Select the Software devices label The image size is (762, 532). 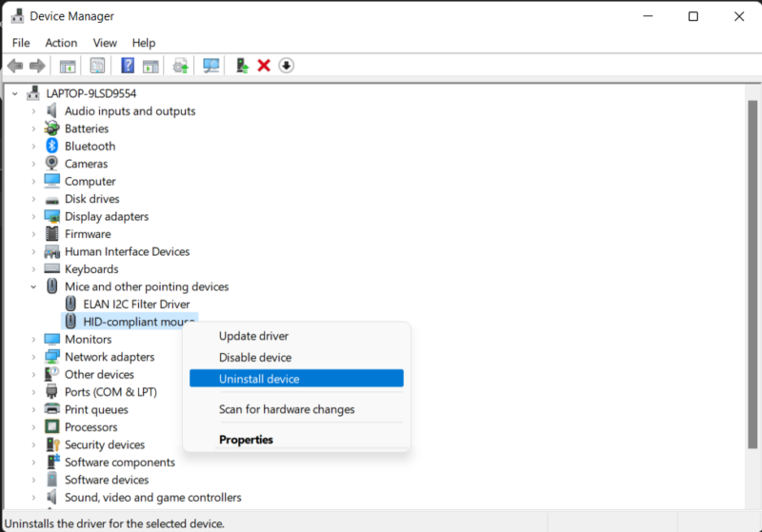pyautogui.click(x=107, y=480)
